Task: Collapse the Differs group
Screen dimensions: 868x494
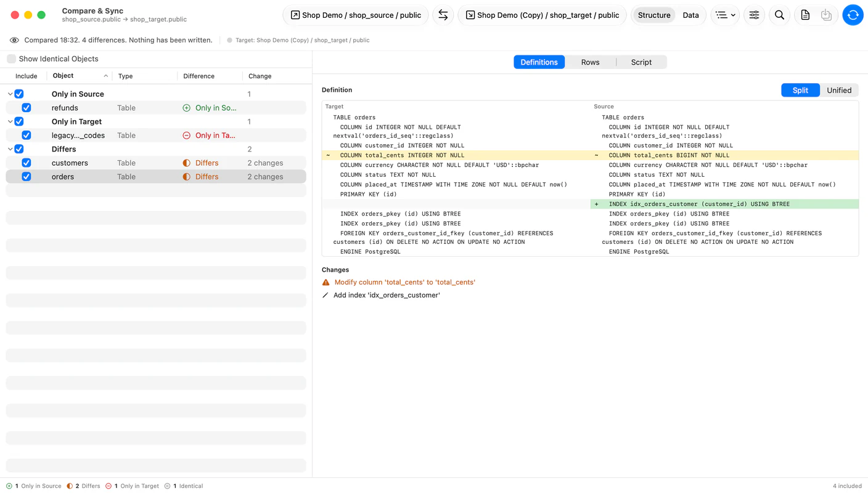Action: [10, 149]
